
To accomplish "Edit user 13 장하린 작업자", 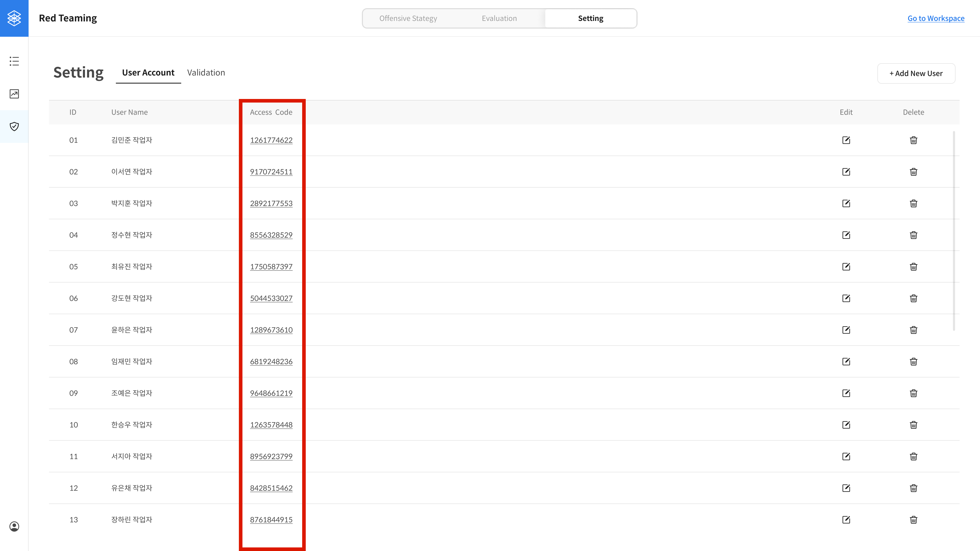I will pos(846,520).
